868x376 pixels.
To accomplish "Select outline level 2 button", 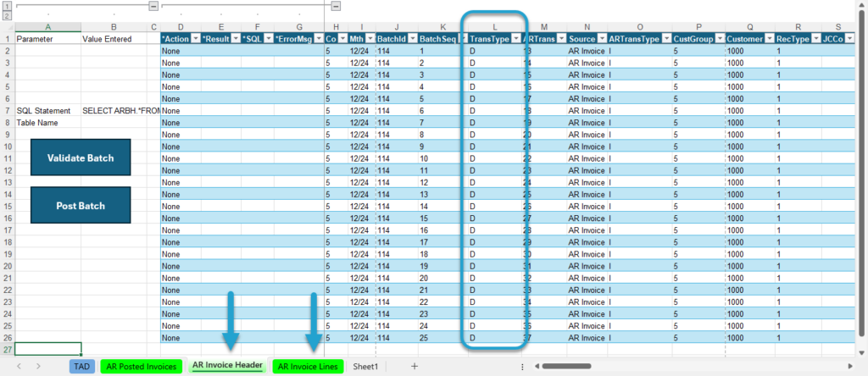I will pyautogui.click(x=7, y=15).
